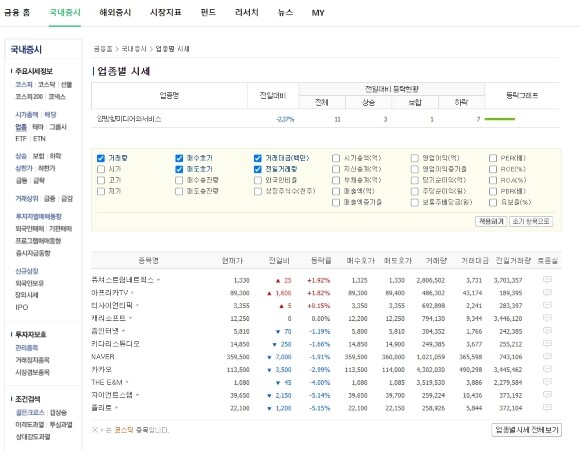Open discussion board icon for NAVER
The width and height of the screenshot is (580, 450).
point(547,356)
